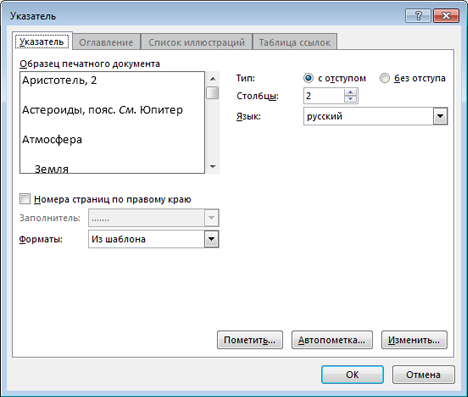The height and width of the screenshot is (397, 468).
Task: Click 'Атмосфера' in the print preview
Action: (x=52, y=139)
